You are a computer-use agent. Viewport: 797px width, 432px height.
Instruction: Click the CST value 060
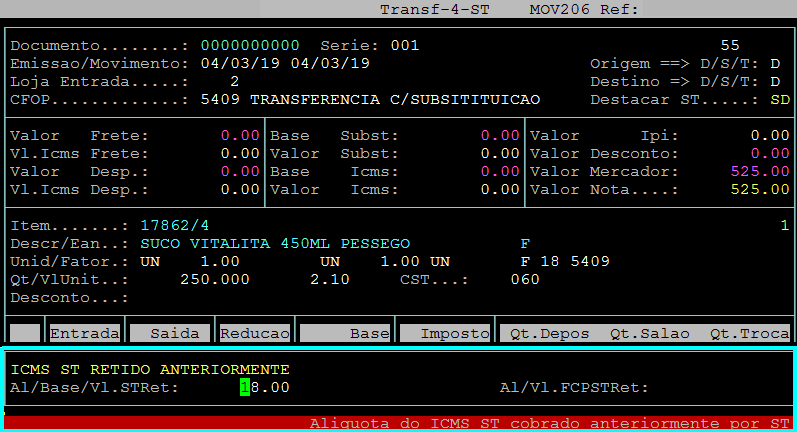(x=525, y=279)
